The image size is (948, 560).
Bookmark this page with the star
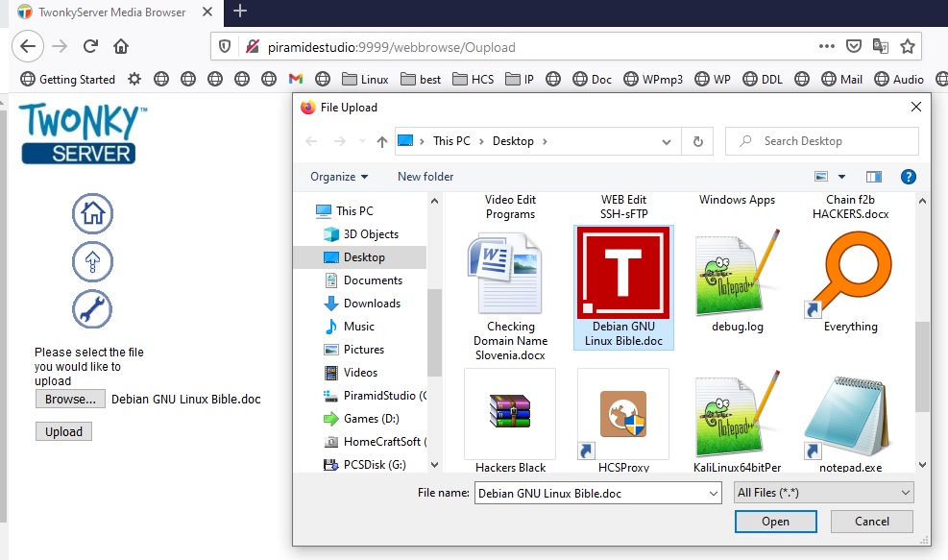click(x=908, y=46)
